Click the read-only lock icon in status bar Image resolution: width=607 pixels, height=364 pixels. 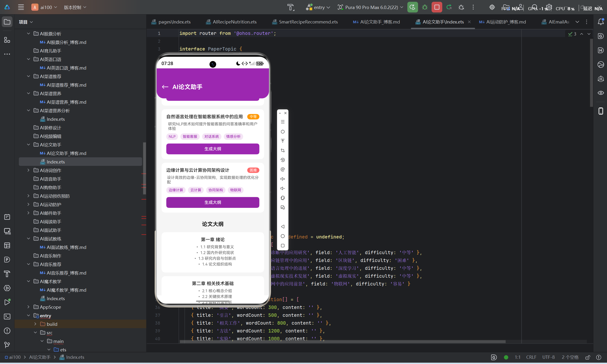click(588, 357)
